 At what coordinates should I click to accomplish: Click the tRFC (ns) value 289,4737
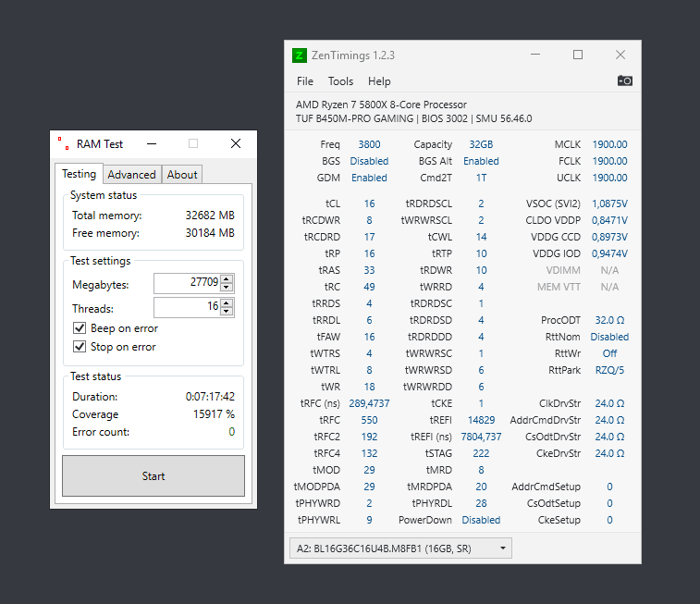pos(369,403)
